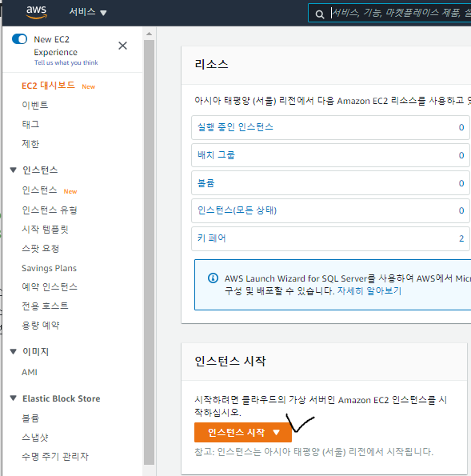
Task: Open the 서비스 services dropdown menu
Action: (88, 12)
